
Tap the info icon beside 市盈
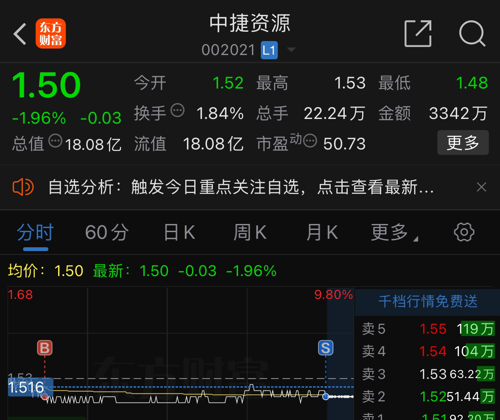[310, 140]
